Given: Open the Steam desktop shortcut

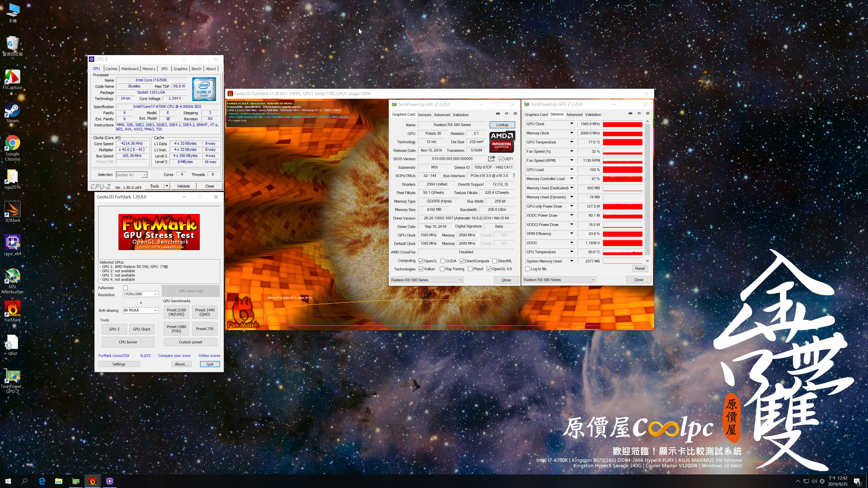Looking at the screenshot, I should [12, 113].
